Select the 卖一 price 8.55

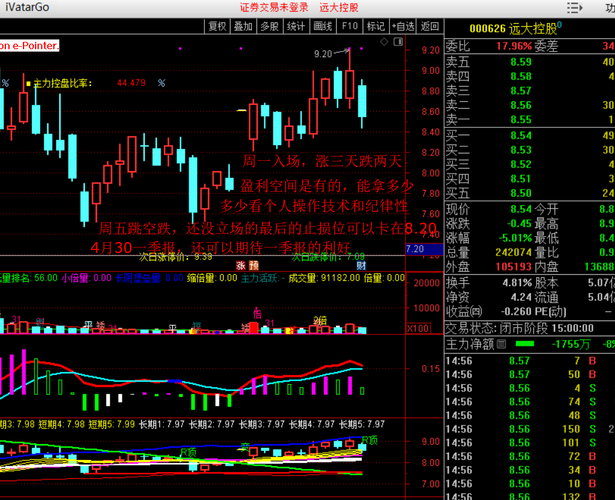(521, 120)
